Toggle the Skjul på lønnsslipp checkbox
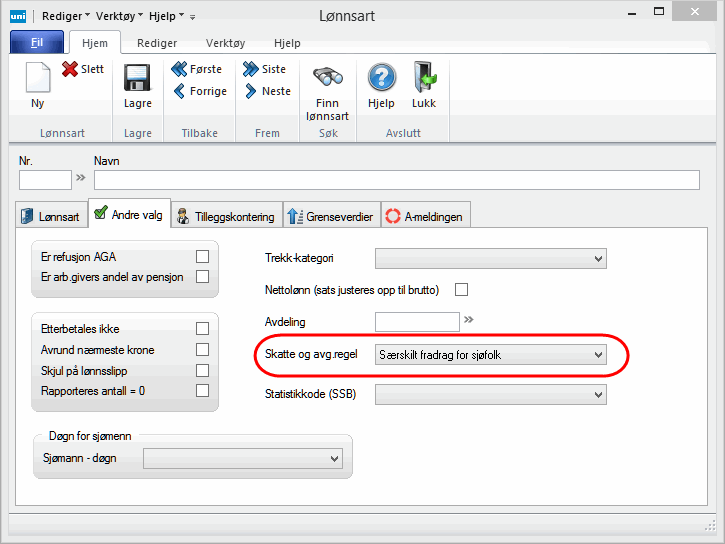This screenshot has height=544, width=725. click(x=203, y=370)
